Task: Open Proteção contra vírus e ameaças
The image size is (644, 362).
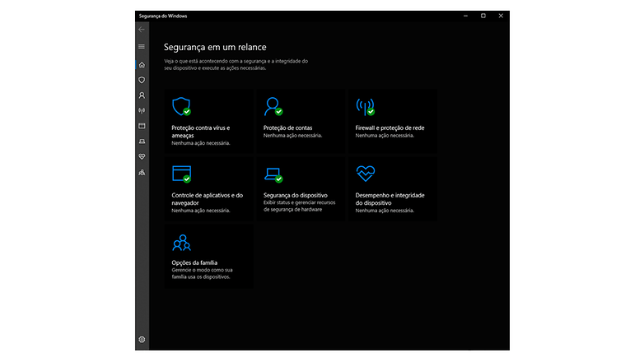Action: point(200,132)
